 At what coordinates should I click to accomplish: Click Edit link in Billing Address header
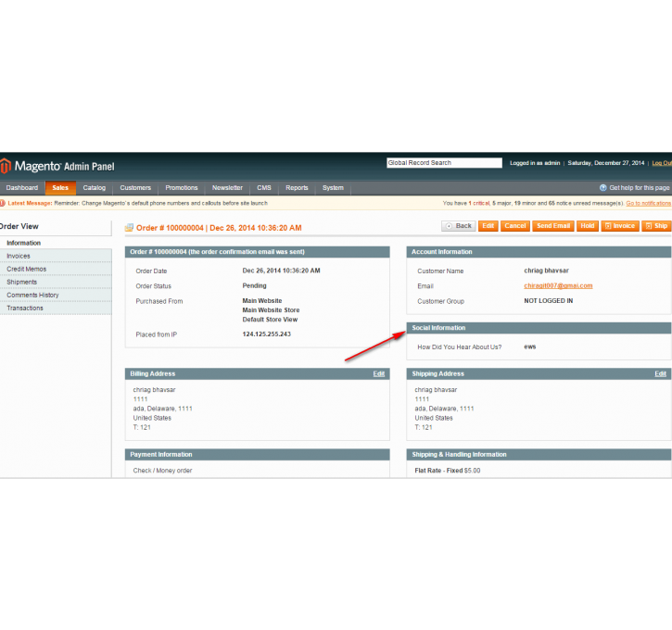tap(379, 374)
